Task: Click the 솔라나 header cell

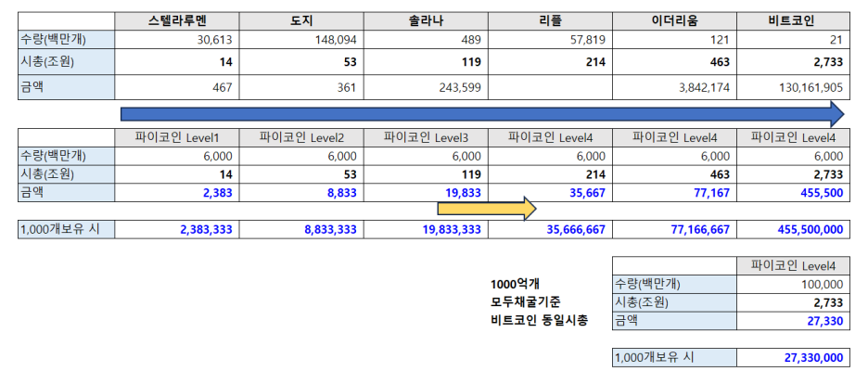Action: 427,21
